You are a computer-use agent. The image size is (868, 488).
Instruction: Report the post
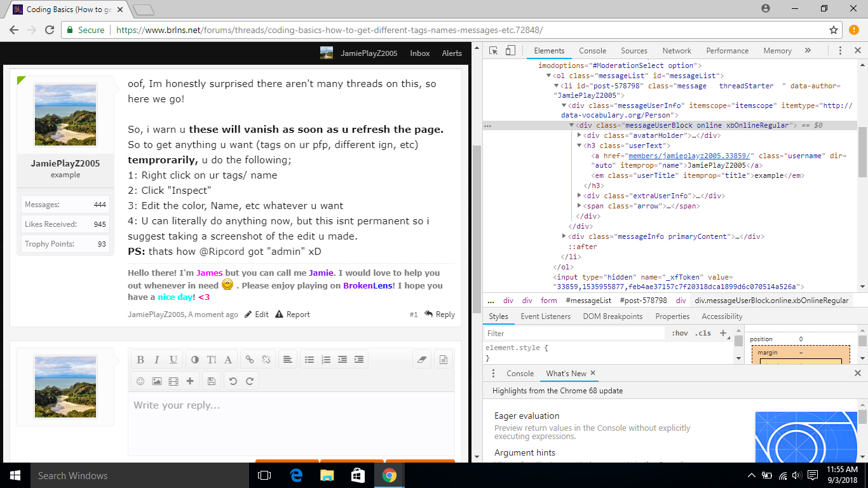pos(293,315)
